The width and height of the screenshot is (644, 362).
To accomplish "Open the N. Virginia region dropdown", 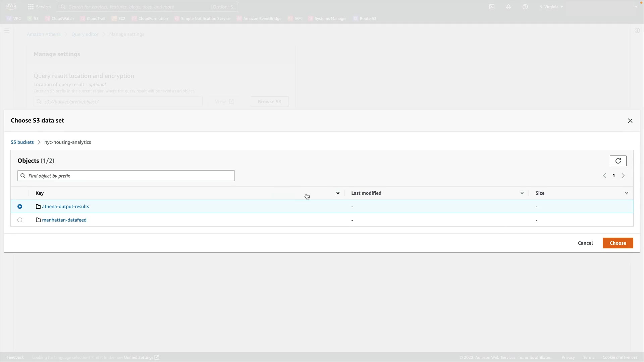I will [551, 7].
